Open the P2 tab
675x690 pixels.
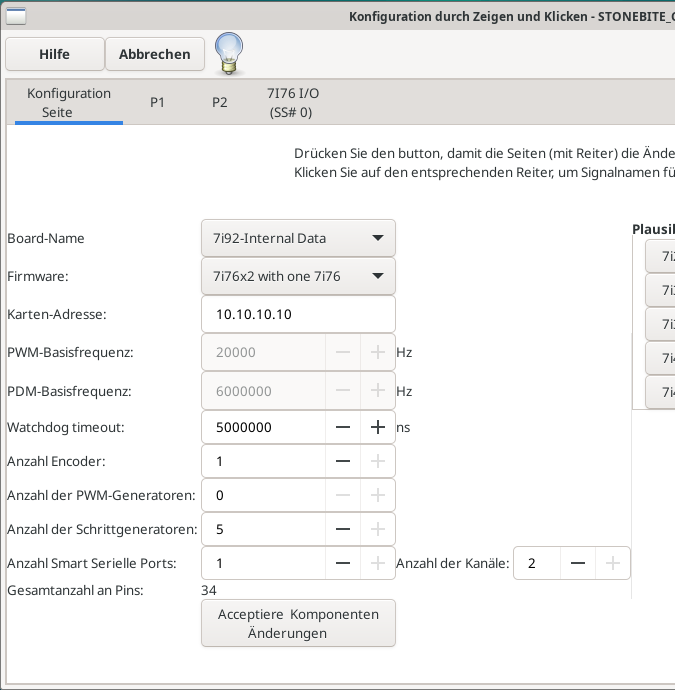pos(220,103)
